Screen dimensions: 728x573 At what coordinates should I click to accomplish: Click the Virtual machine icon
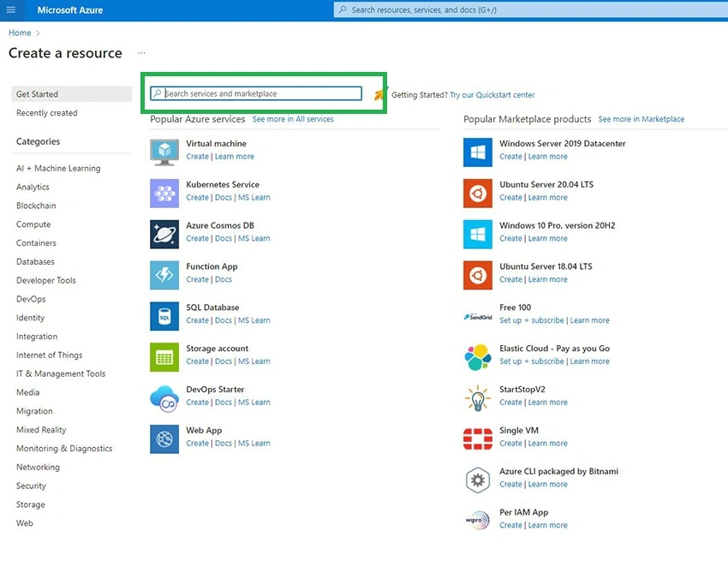(164, 152)
